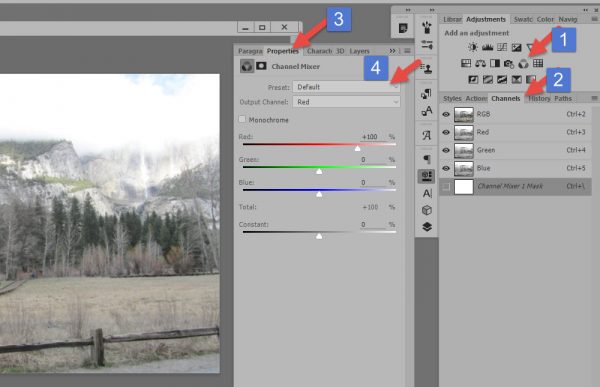
Task: Click the Green slider handle
Action: click(319, 171)
